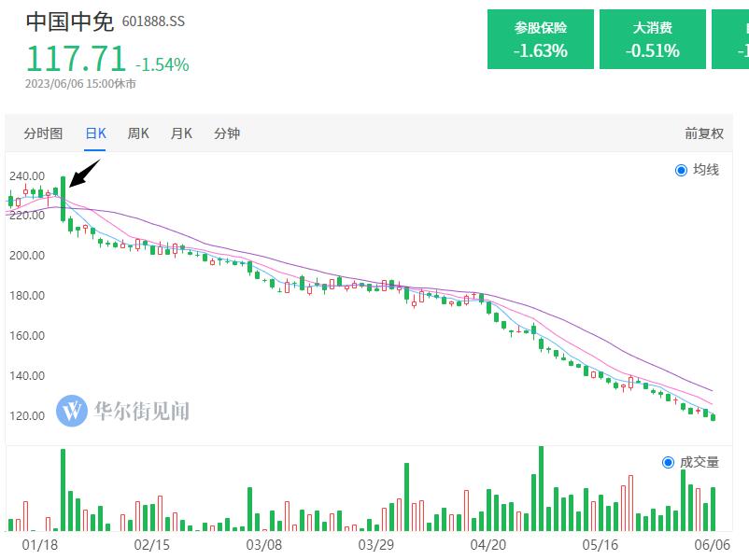Open the 前复权 adjustment option
This screenshot has height=560, width=749.
(x=704, y=133)
